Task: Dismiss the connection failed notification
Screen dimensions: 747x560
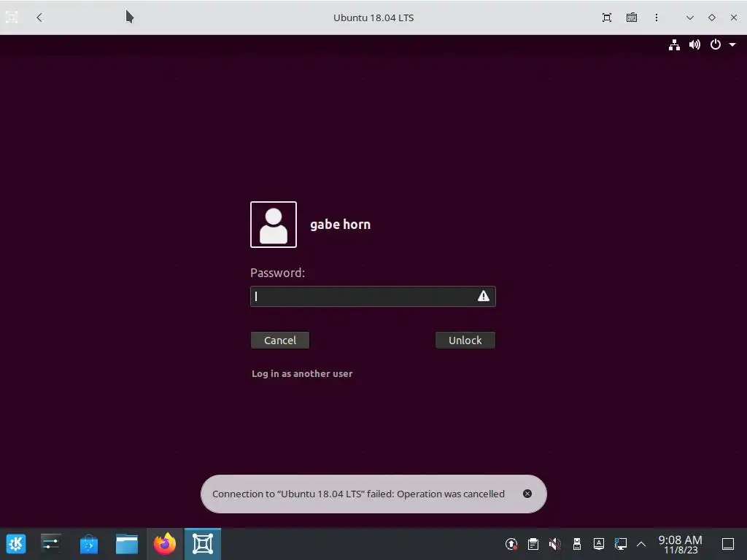Action: point(527,494)
